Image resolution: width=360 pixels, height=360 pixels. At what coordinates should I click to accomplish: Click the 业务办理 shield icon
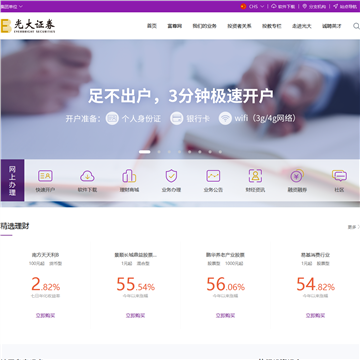tap(171, 176)
